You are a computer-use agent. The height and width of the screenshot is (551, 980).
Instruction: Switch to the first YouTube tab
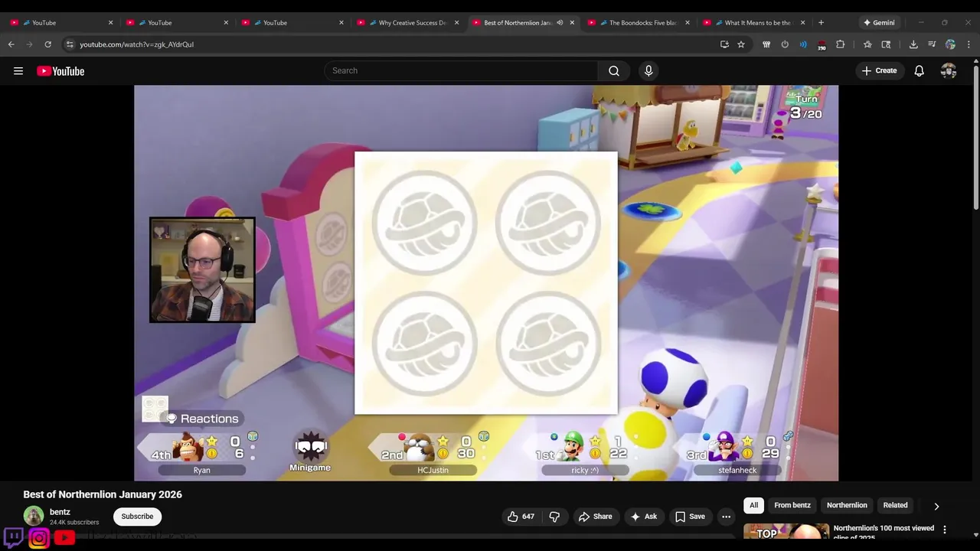[61, 22]
